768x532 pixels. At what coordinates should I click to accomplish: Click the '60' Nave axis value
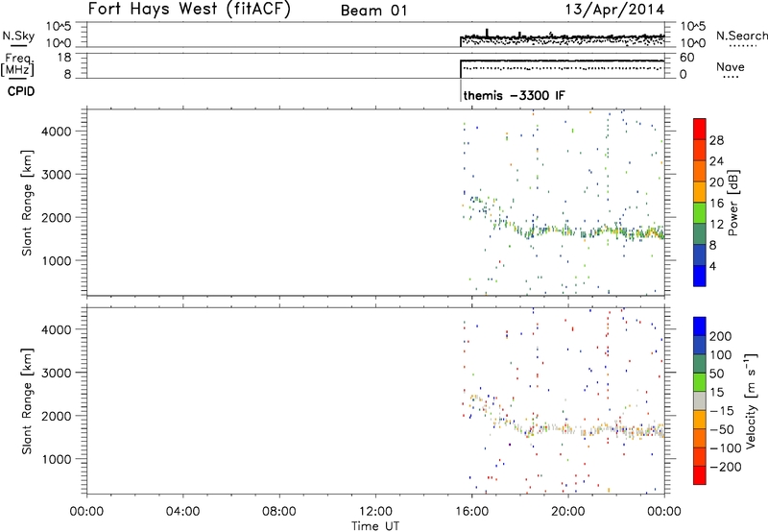[686, 58]
